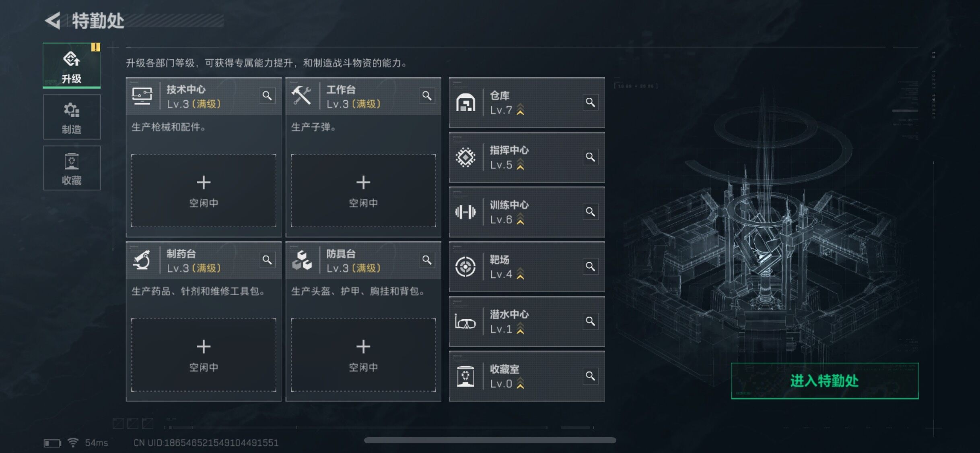Switch to the 收藏 sidebar tab
Image resolution: width=980 pixels, height=453 pixels.
click(72, 168)
